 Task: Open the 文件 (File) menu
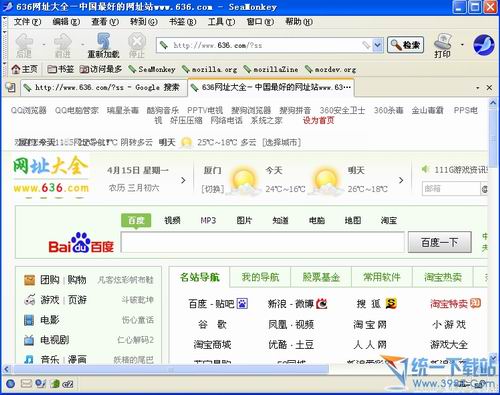(27, 22)
